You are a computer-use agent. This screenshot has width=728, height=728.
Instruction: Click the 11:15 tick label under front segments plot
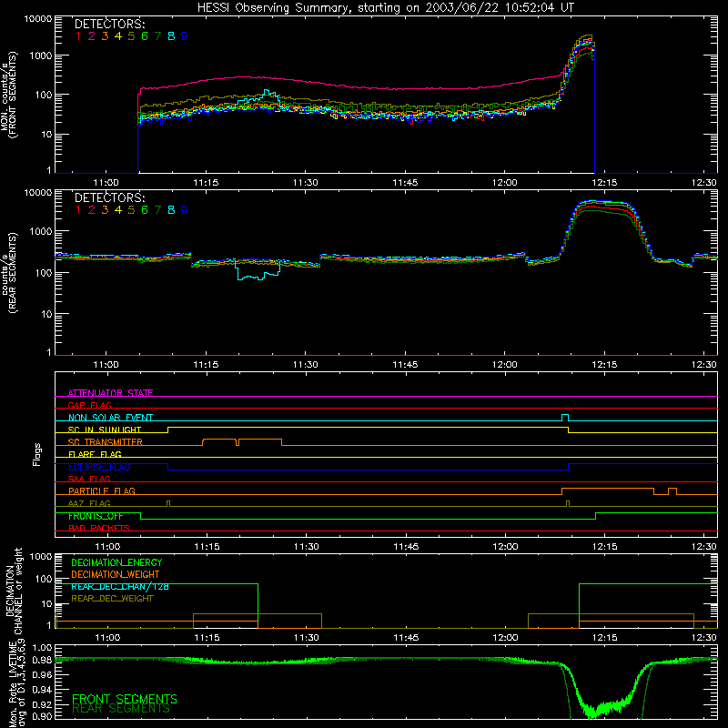pyautogui.click(x=206, y=183)
